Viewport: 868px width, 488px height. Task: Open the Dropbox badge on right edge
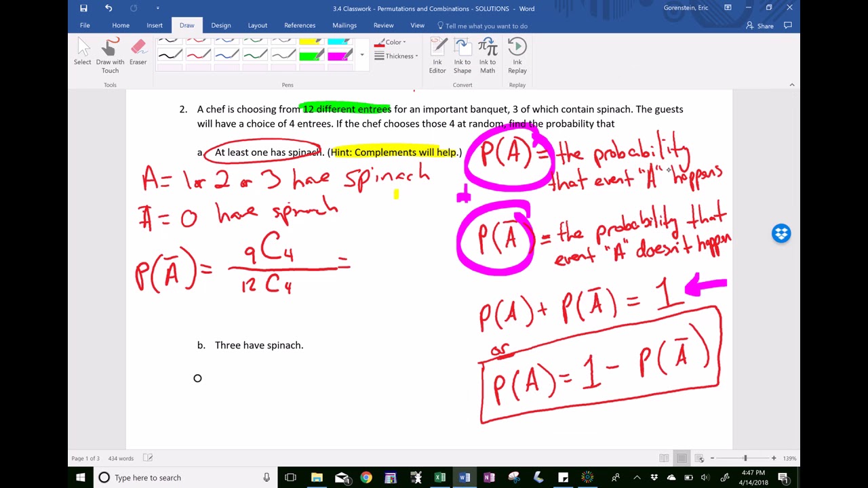point(781,233)
